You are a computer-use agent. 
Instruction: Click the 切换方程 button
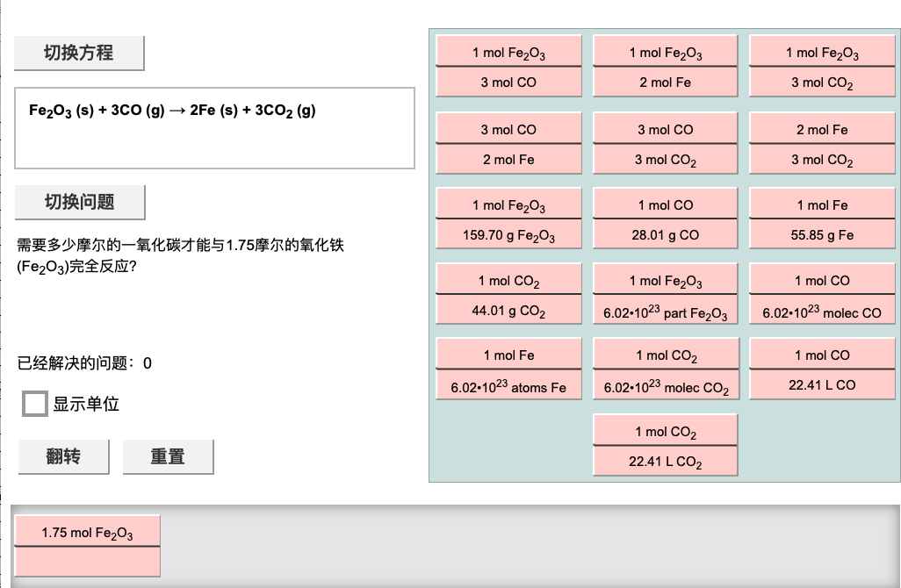(79, 54)
